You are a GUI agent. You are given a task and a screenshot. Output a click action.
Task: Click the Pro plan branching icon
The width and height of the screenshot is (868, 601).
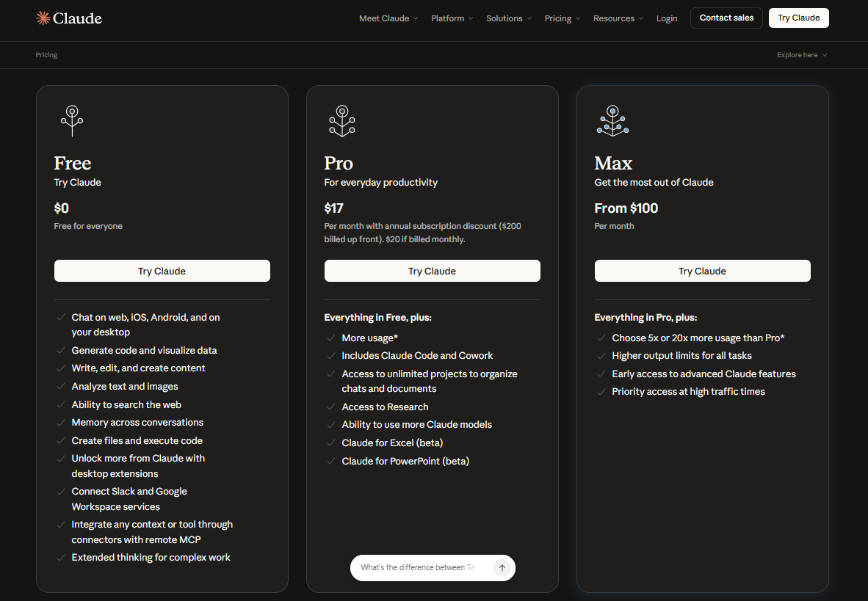pyautogui.click(x=342, y=120)
